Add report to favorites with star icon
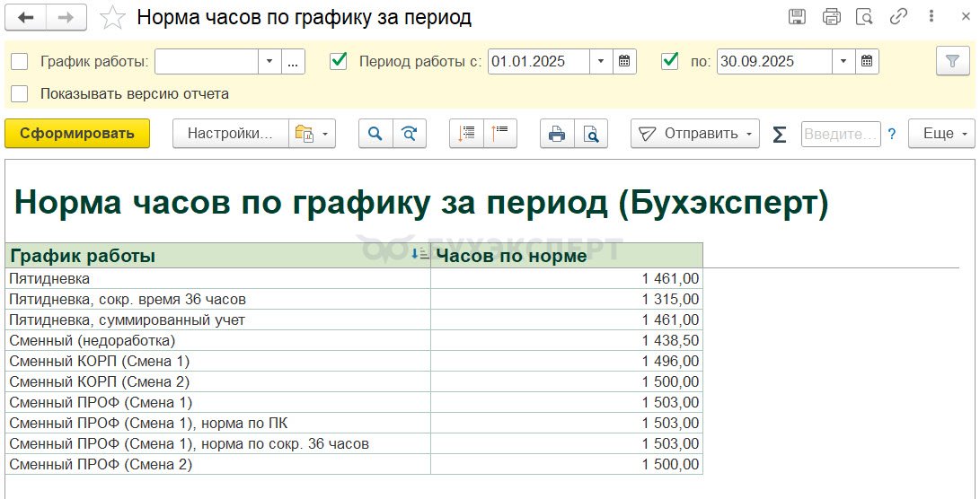This screenshot has height=499, width=980. (112, 17)
